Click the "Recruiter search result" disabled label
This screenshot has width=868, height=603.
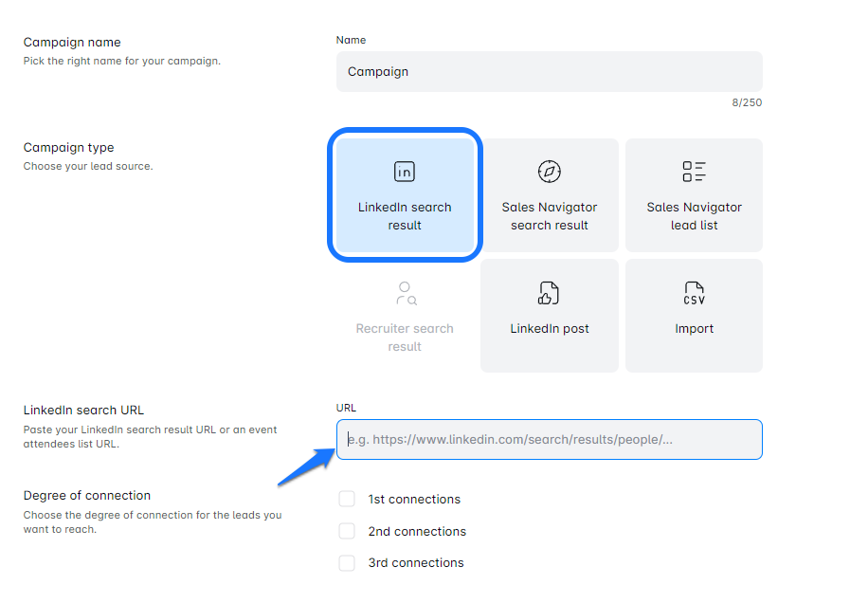point(405,338)
